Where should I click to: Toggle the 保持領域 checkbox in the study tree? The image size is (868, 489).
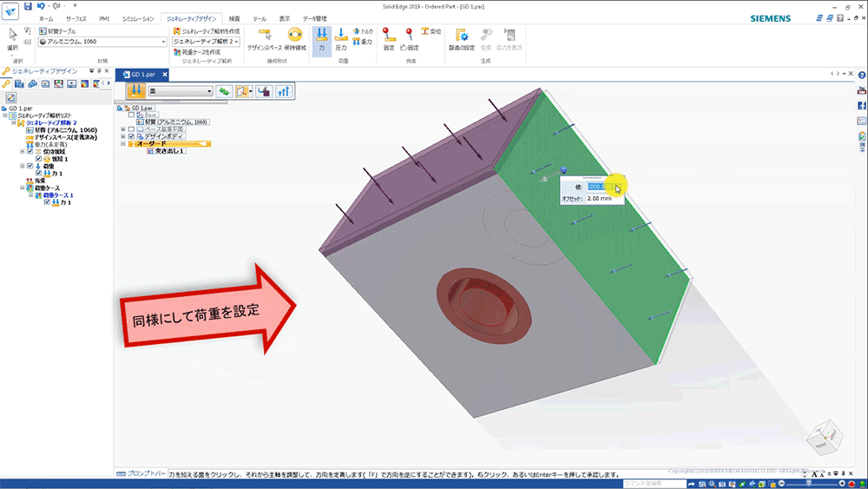(30, 151)
